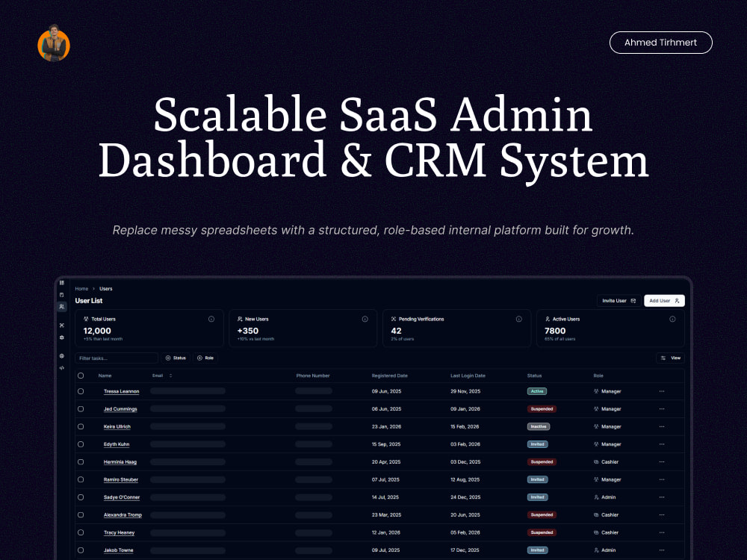Viewport: 747px width, 560px height.
Task: Show info for Active Users card
Action: 672,319
